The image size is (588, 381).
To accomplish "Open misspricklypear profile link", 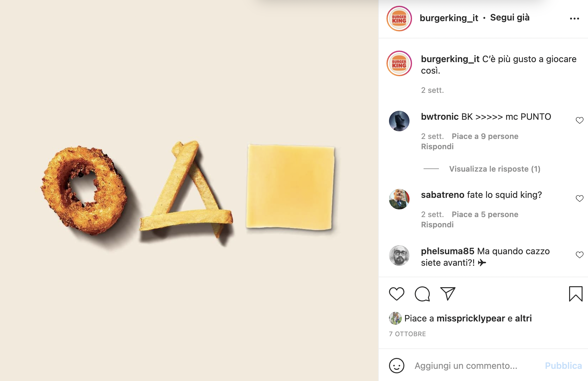I will 471,319.
